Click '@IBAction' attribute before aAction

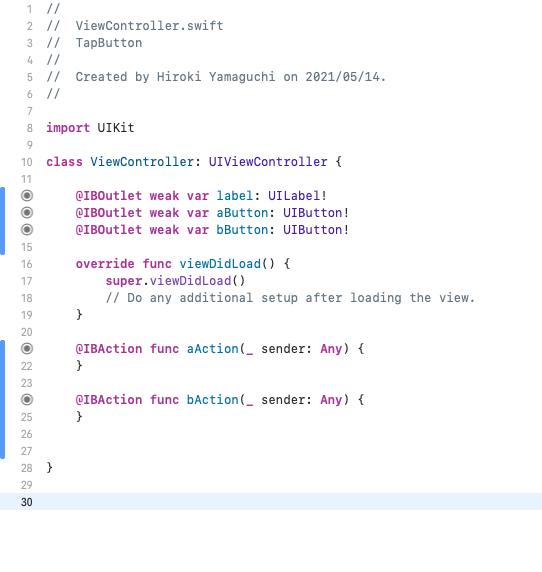[x=109, y=349]
